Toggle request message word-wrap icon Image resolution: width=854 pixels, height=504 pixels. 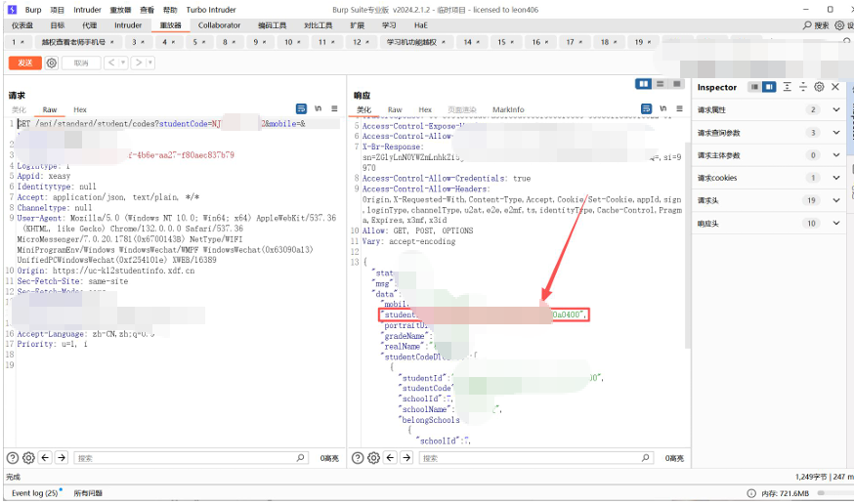(x=301, y=108)
